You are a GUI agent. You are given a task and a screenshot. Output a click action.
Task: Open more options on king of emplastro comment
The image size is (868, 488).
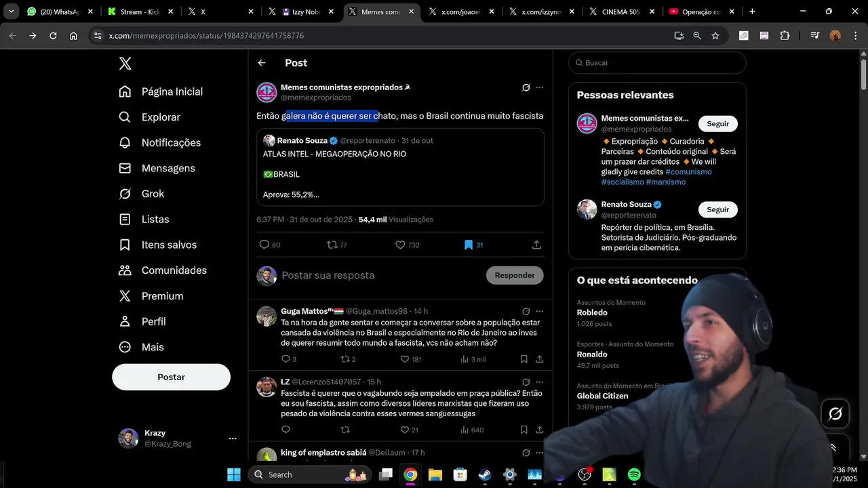(x=539, y=452)
